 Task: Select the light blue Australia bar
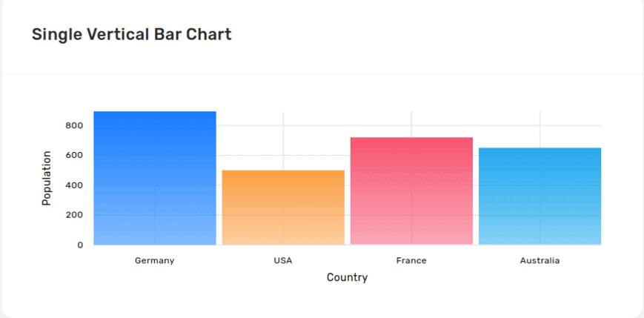click(540, 196)
